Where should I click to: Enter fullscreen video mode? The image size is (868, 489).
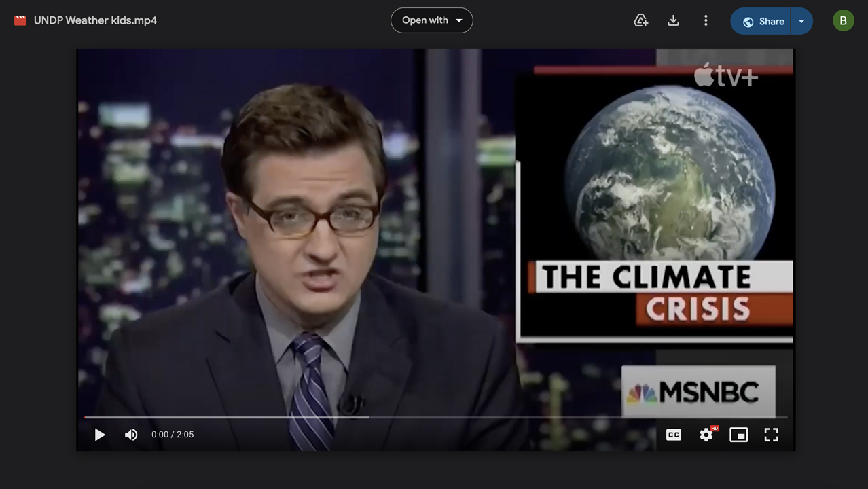coord(772,435)
